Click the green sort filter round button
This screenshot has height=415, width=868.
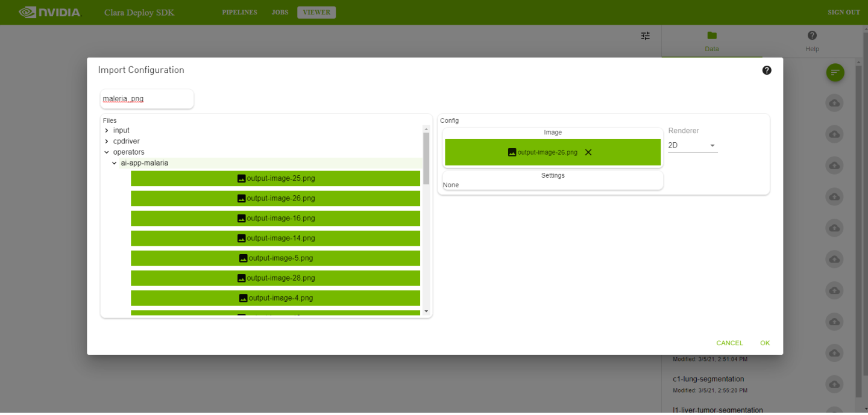point(835,73)
